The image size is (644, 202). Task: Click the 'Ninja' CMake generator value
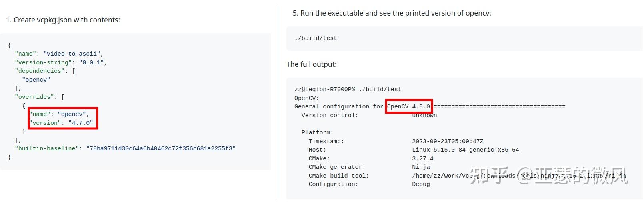click(x=421, y=167)
